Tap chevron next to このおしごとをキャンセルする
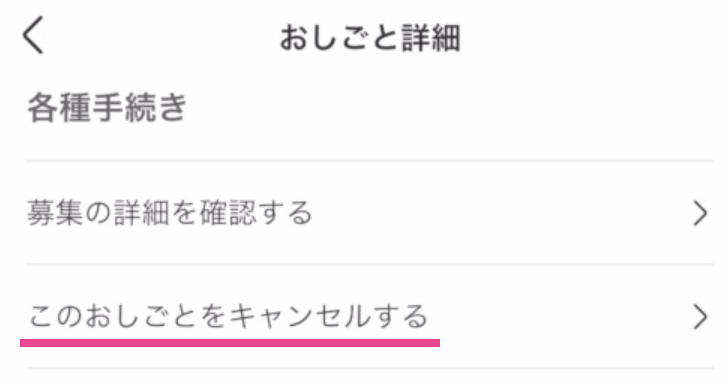This screenshot has height=384, width=728. click(x=700, y=317)
